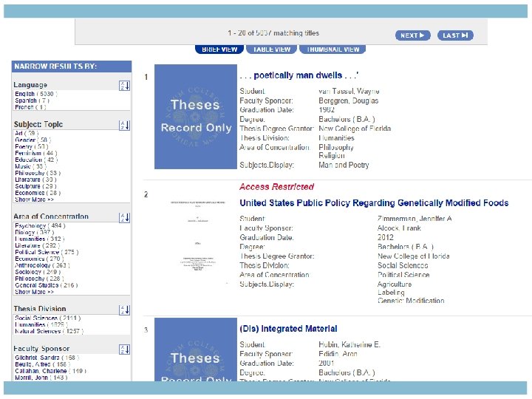
Task: Jump to the LAST results page
Action: [455, 35]
